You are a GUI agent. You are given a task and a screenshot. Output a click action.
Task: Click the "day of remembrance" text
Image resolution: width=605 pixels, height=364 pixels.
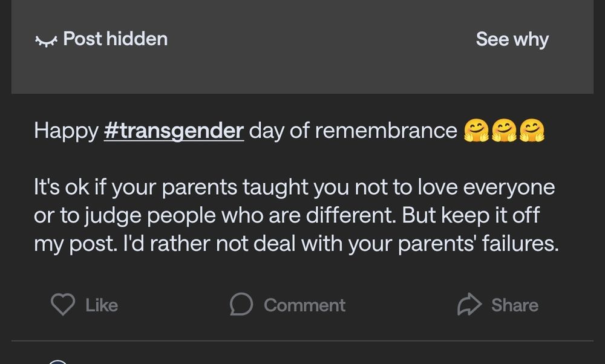pyautogui.click(x=353, y=131)
